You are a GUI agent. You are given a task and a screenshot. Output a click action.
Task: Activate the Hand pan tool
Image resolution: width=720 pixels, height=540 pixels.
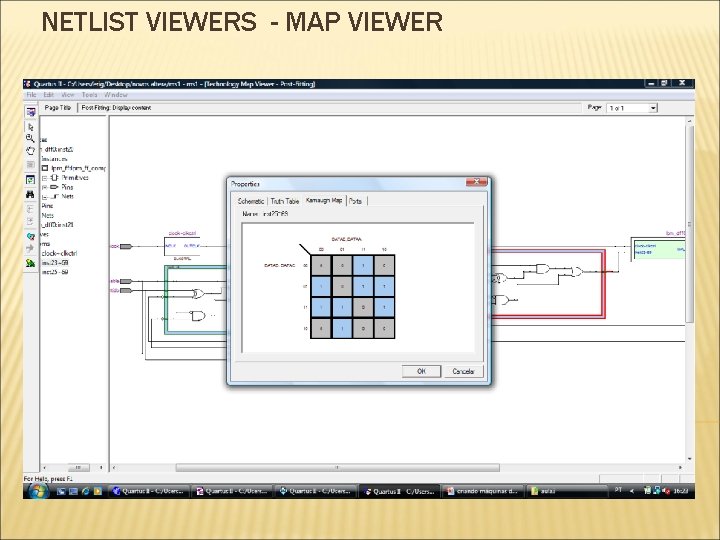coord(30,151)
